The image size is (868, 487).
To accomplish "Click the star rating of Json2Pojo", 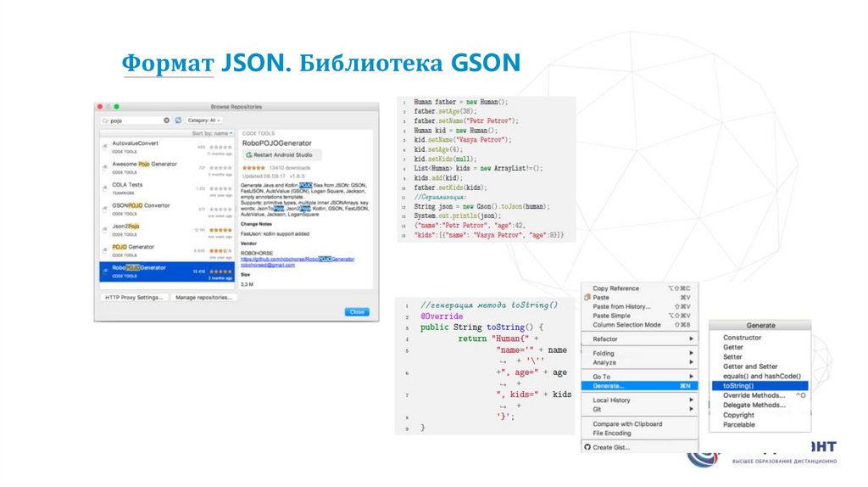I will point(220,230).
